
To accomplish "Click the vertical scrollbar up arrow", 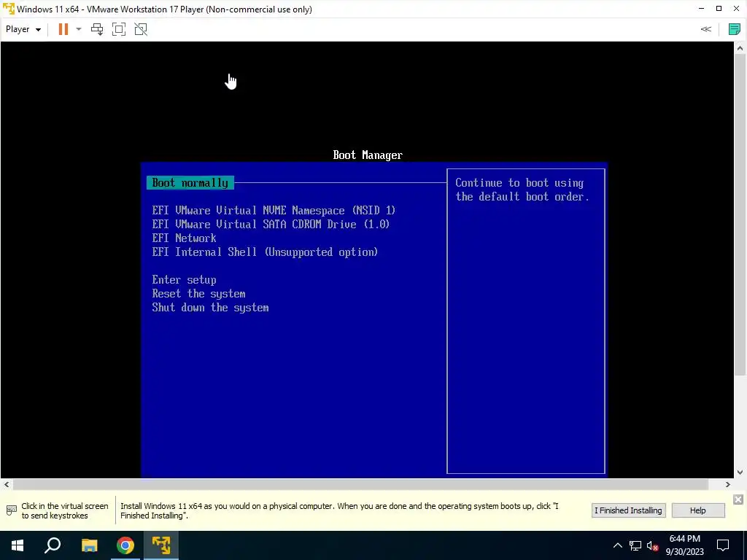I will [740, 48].
